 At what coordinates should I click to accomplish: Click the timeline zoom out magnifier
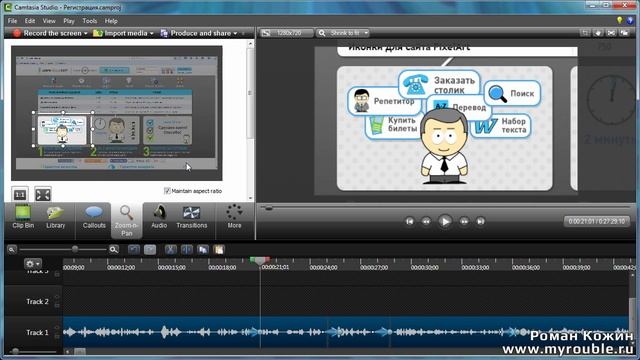tap(12, 249)
